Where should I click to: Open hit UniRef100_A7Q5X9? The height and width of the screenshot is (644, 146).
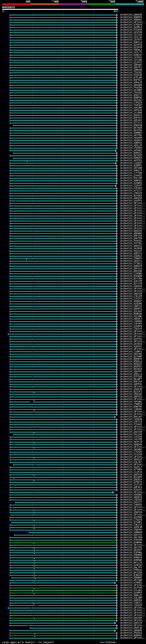pos(131,25)
